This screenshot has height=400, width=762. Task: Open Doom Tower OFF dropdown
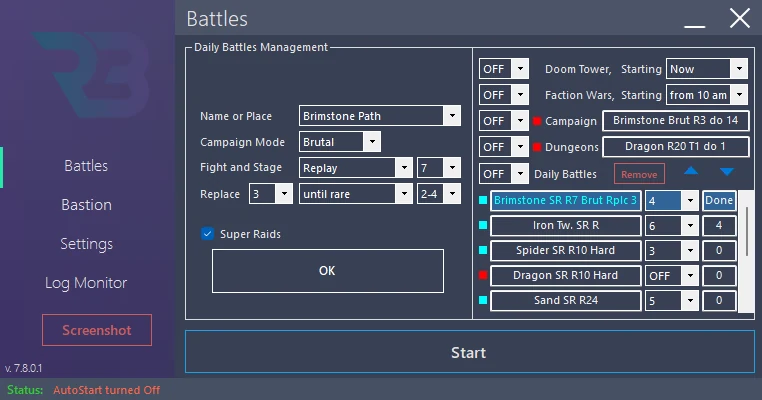[503, 69]
